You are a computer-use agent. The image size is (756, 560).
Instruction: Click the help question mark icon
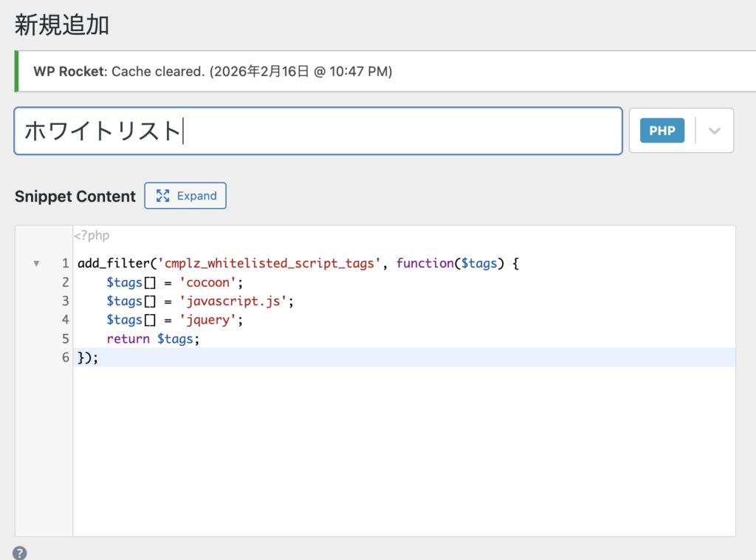click(x=20, y=553)
